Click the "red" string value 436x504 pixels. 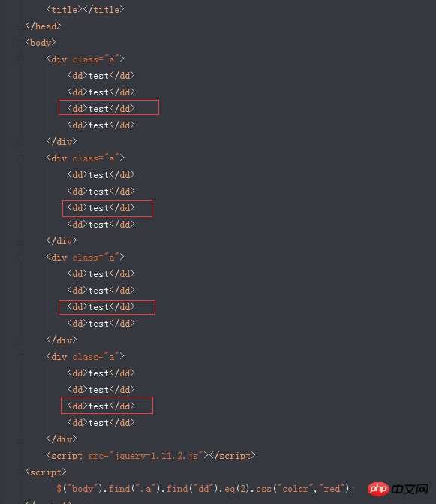[332, 489]
